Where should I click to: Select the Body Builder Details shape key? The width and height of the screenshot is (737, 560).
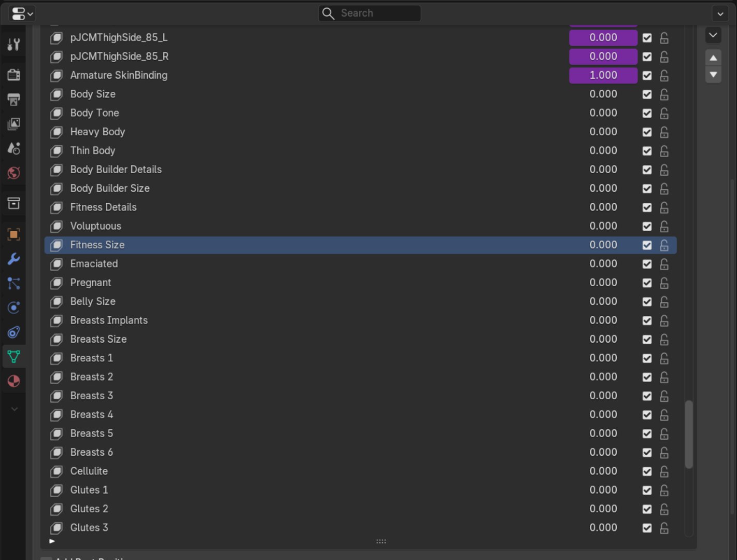click(x=361, y=170)
